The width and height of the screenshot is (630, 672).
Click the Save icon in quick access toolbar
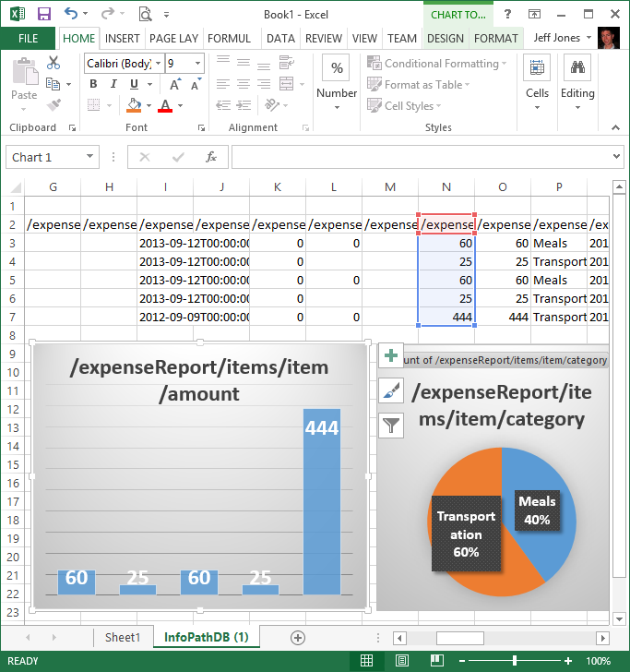click(44, 14)
